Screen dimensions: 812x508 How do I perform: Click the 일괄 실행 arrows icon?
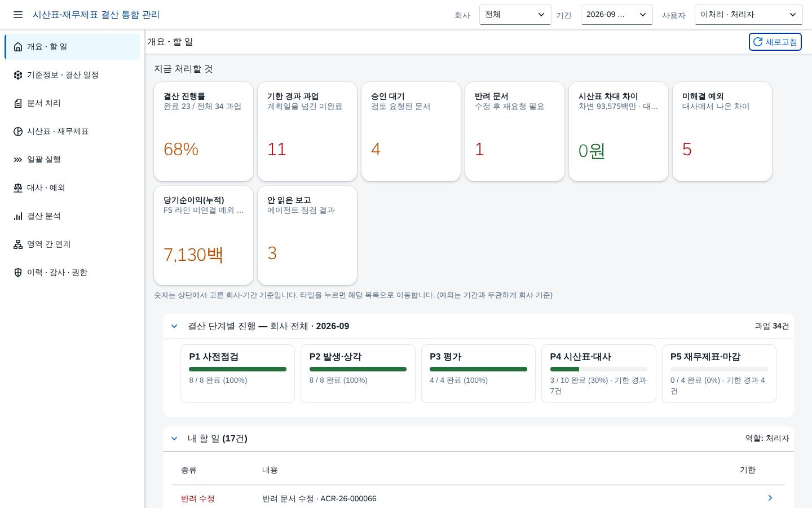pos(18,160)
